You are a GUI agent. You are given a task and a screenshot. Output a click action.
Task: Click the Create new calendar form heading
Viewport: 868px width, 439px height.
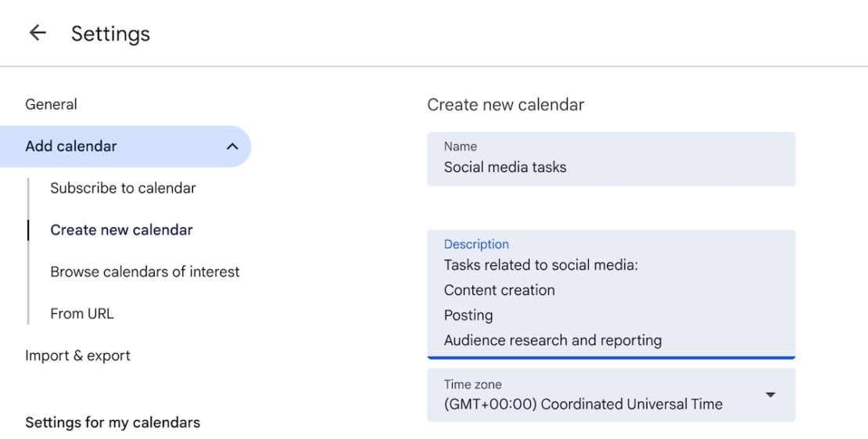(505, 105)
